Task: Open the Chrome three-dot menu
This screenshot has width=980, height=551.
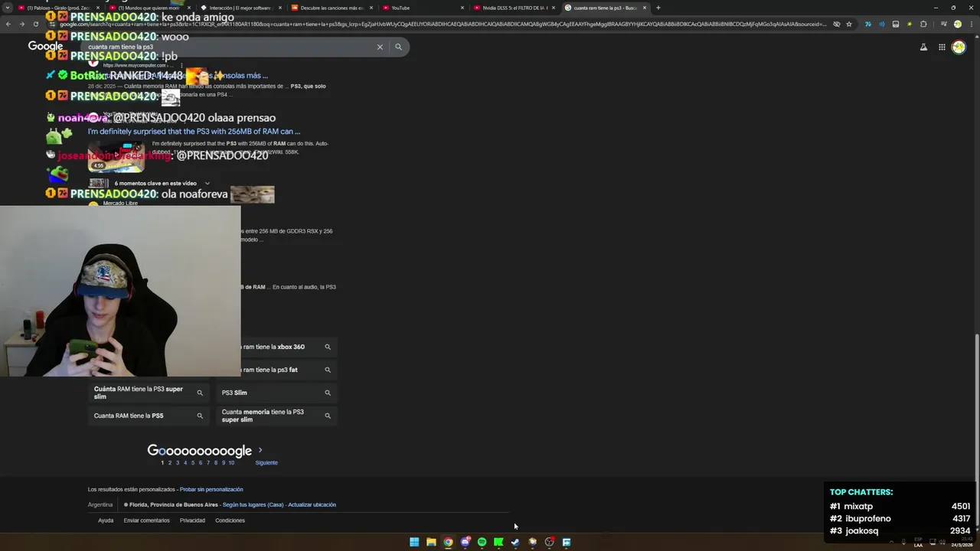Action: (x=972, y=24)
